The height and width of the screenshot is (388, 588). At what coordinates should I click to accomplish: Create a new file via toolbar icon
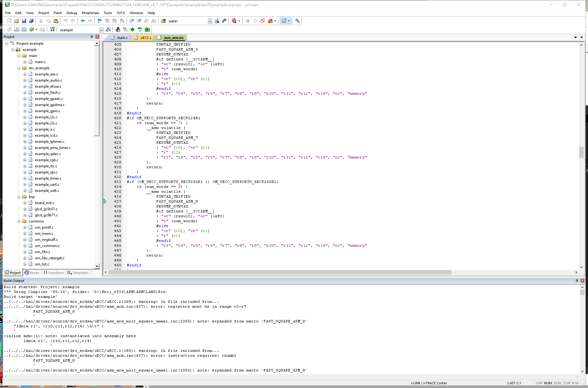9,21
